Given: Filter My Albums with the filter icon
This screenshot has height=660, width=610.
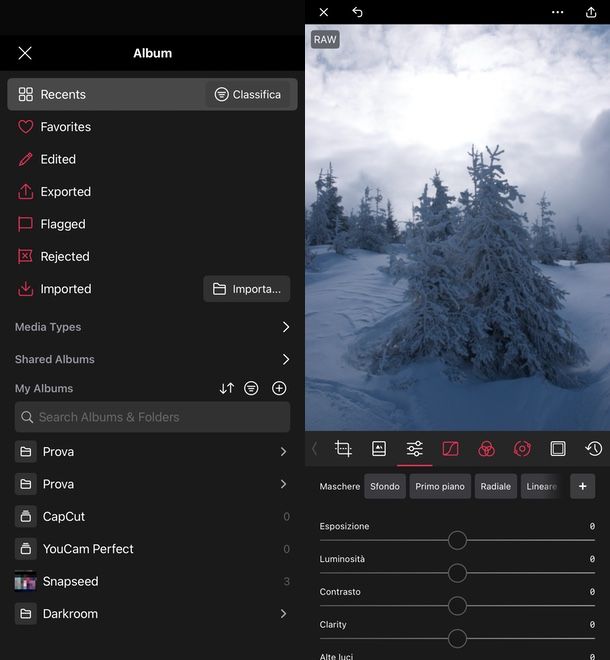Looking at the screenshot, I should pos(251,388).
